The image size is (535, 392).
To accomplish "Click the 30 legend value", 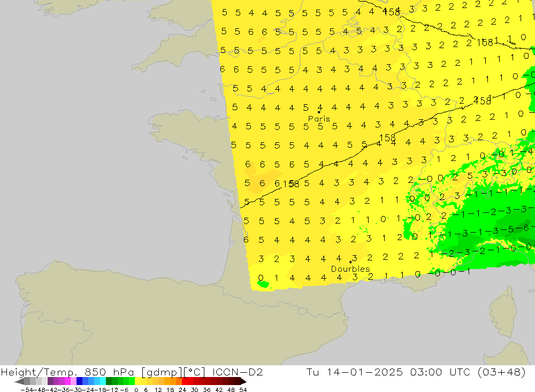I will 195,390.
